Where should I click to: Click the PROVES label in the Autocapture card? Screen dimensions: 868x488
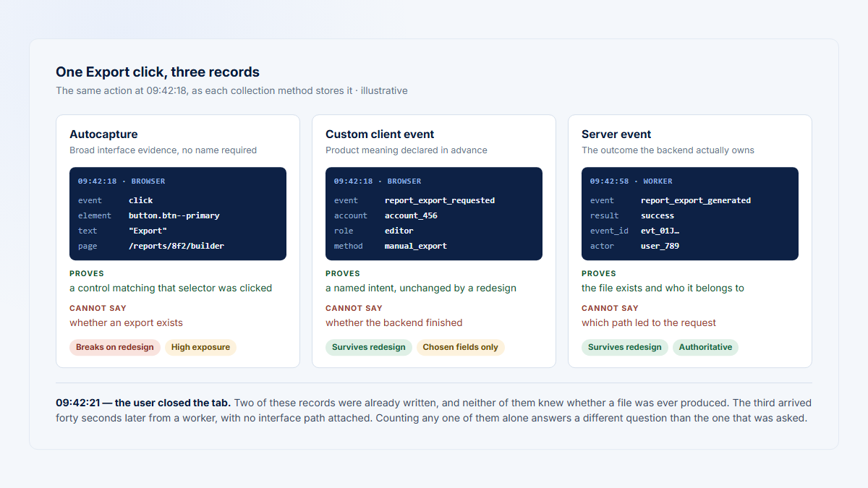click(87, 274)
